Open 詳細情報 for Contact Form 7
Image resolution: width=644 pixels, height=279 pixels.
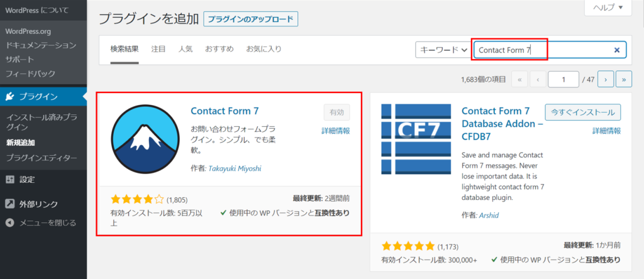[x=336, y=131]
